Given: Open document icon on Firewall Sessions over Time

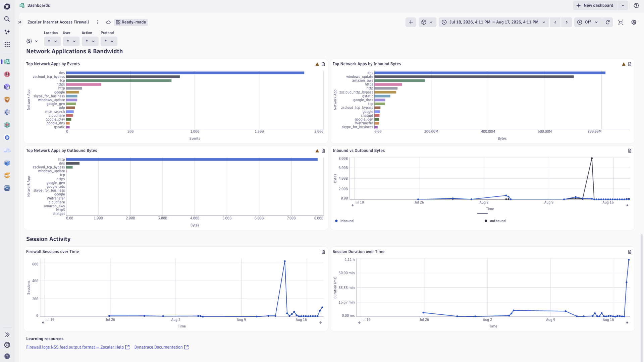Looking at the screenshot, I should tap(323, 252).
